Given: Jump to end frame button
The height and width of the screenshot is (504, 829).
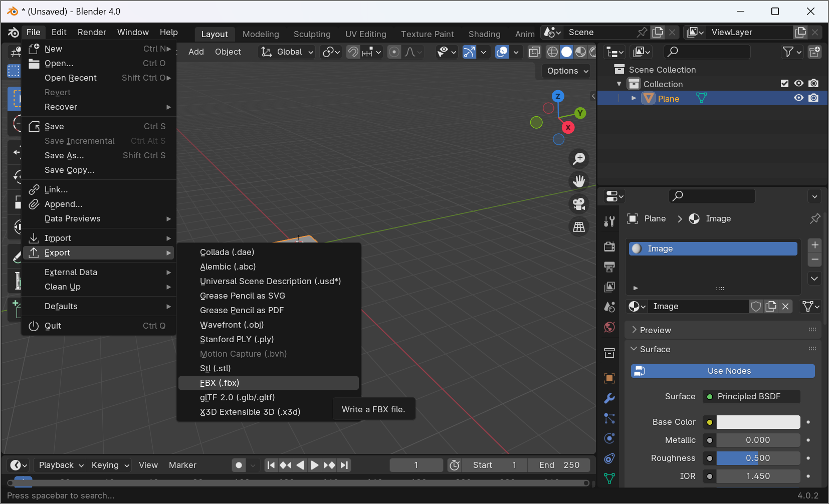Looking at the screenshot, I should (x=344, y=465).
